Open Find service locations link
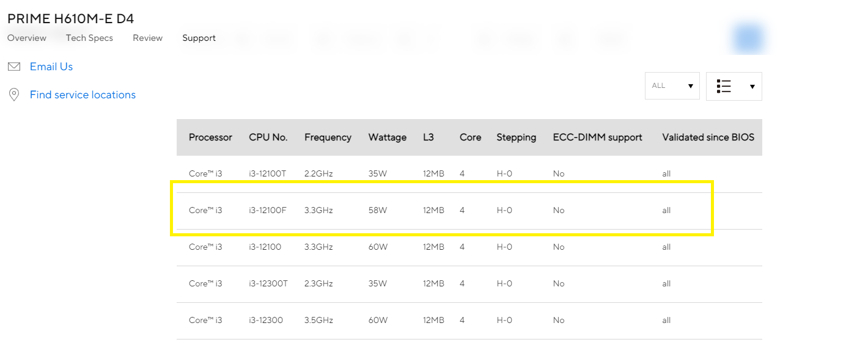Image resolution: width=868 pixels, height=345 pixels. [83, 95]
